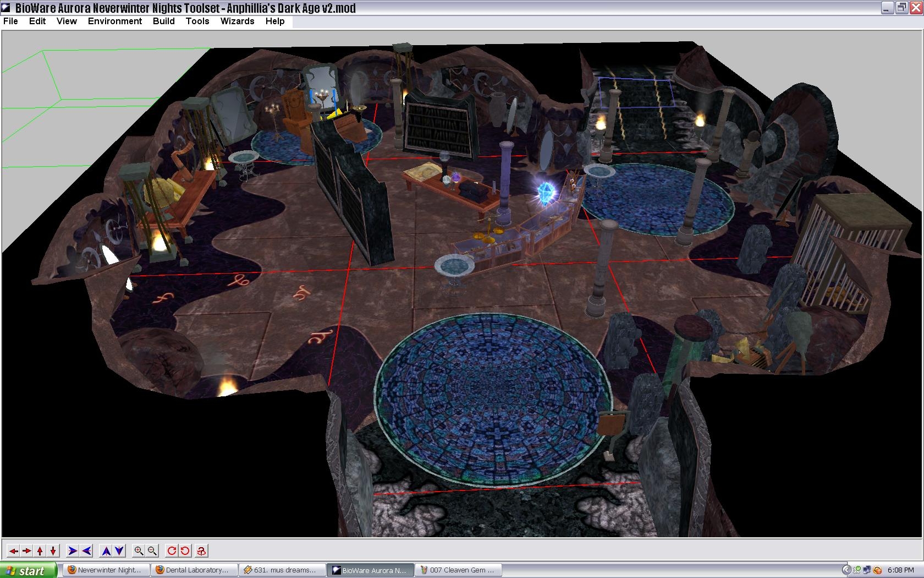Open the Environment menu

(x=114, y=21)
